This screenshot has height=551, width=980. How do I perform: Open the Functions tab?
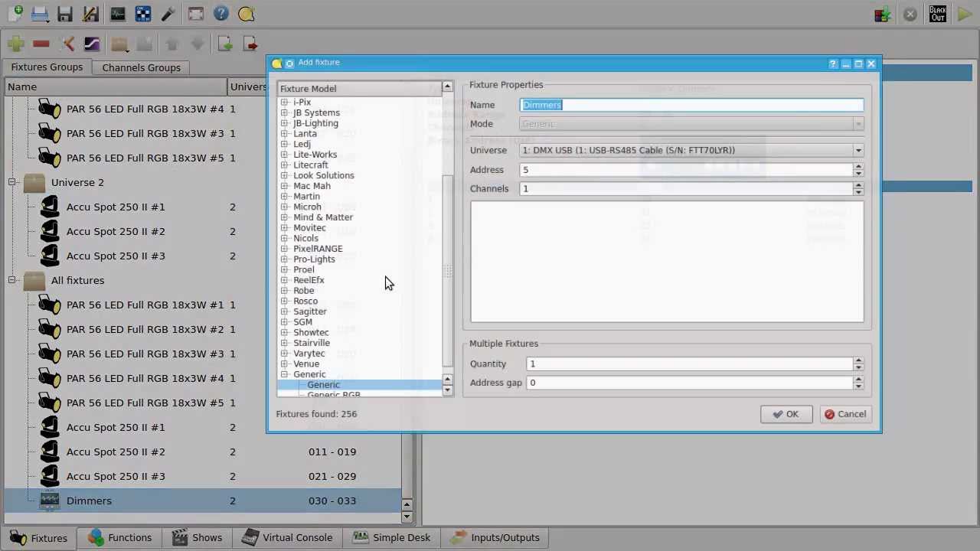click(119, 537)
